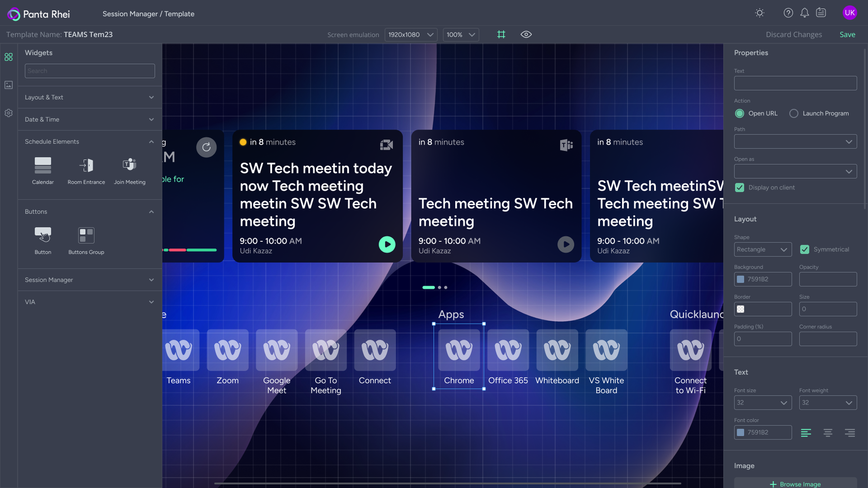Click the Widgets search field
868x488 pixels.
tap(90, 71)
